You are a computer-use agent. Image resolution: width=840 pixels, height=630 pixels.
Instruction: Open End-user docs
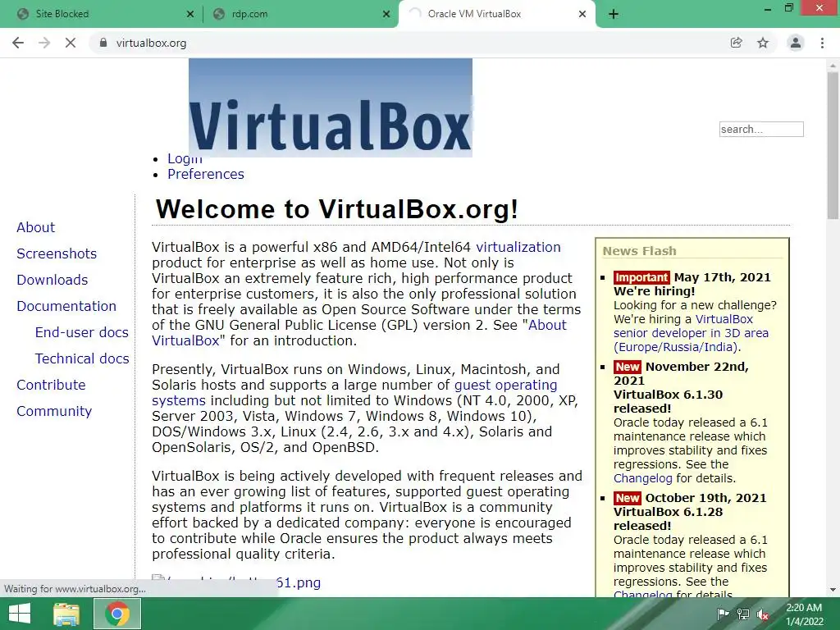click(81, 332)
